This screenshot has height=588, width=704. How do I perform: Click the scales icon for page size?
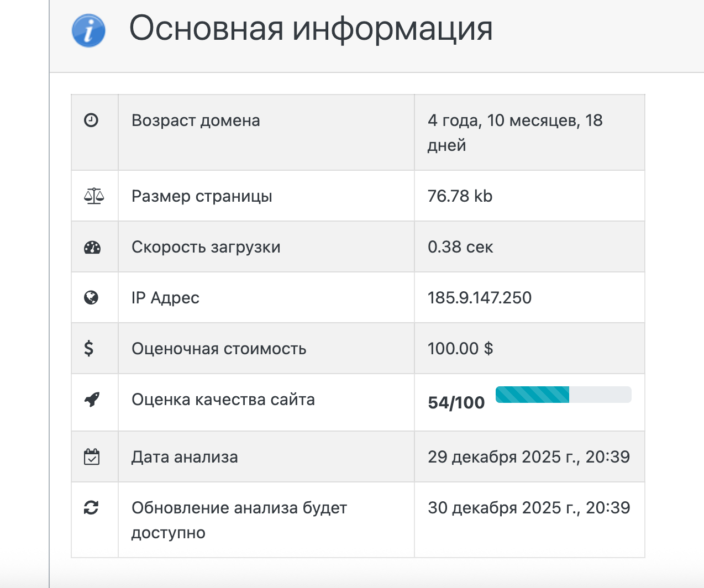[x=93, y=196]
